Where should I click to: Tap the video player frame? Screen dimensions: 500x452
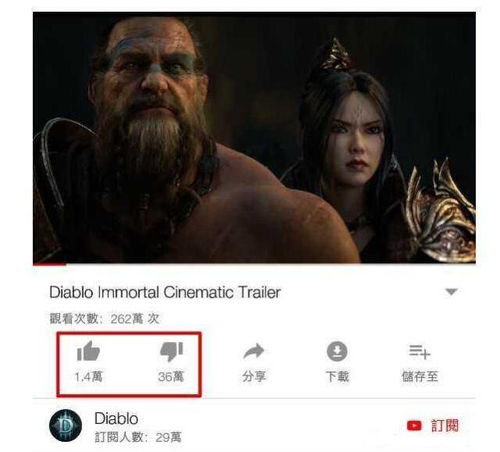click(254, 137)
